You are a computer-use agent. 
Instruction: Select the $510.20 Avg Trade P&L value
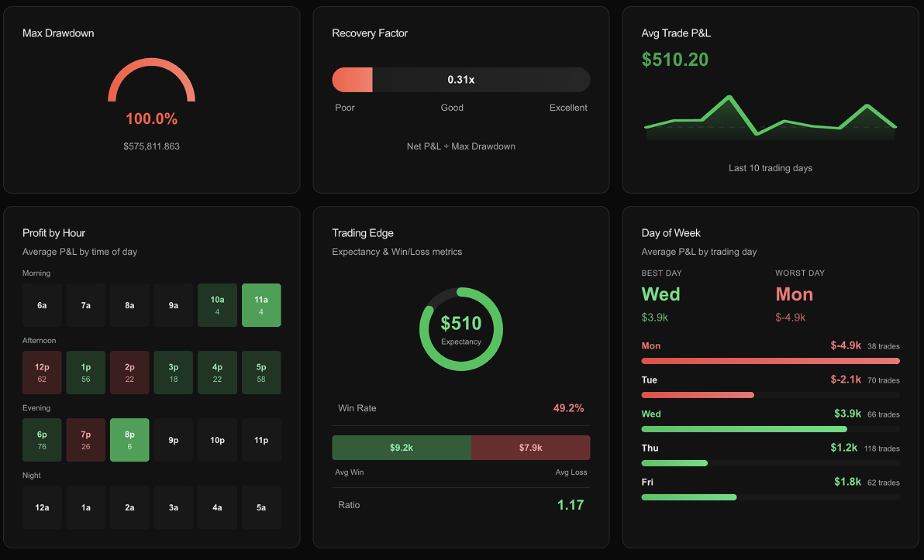pos(674,59)
